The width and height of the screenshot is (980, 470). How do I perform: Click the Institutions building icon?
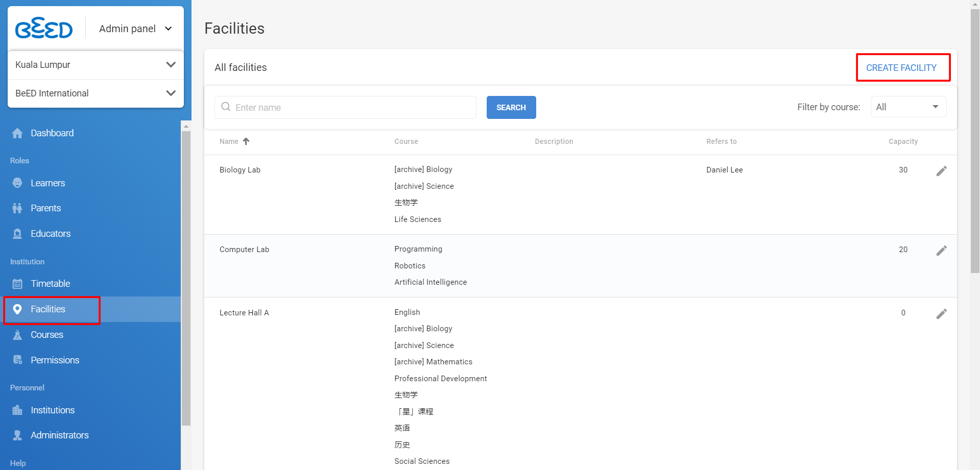(x=17, y=410)
